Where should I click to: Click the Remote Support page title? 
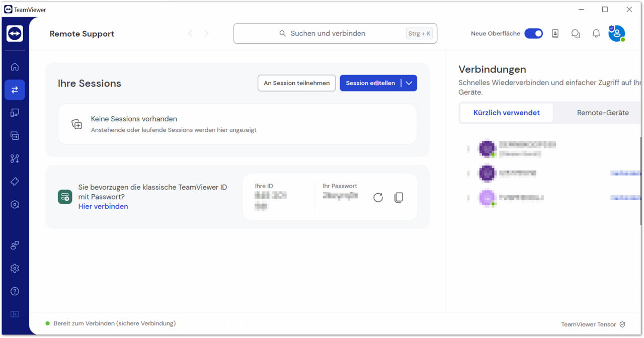pyautogui.click(x=82, y=34)
